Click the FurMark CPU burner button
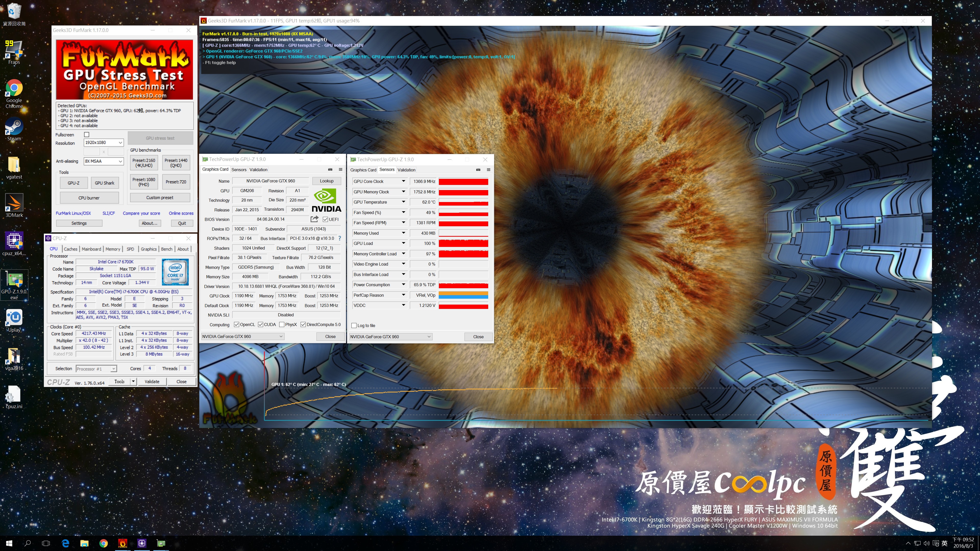The height and width of the screenshot is (551, 980). pyautogui.click(x=89, y=198)
